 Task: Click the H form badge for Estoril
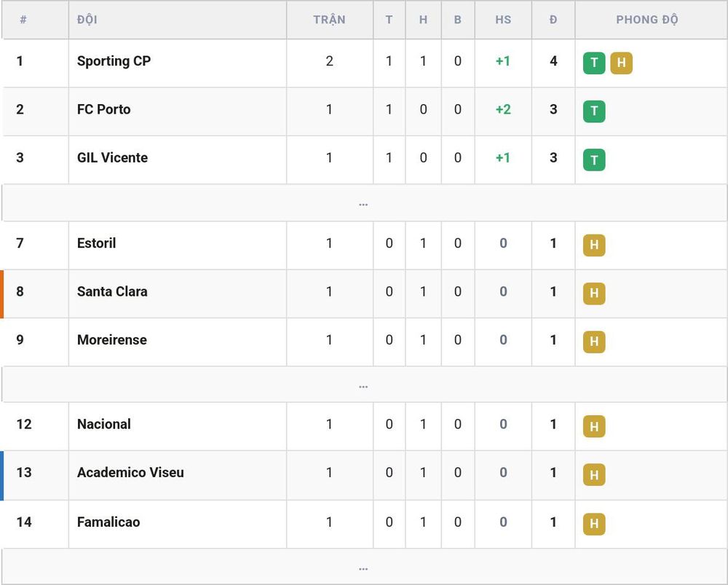(594, 245)
